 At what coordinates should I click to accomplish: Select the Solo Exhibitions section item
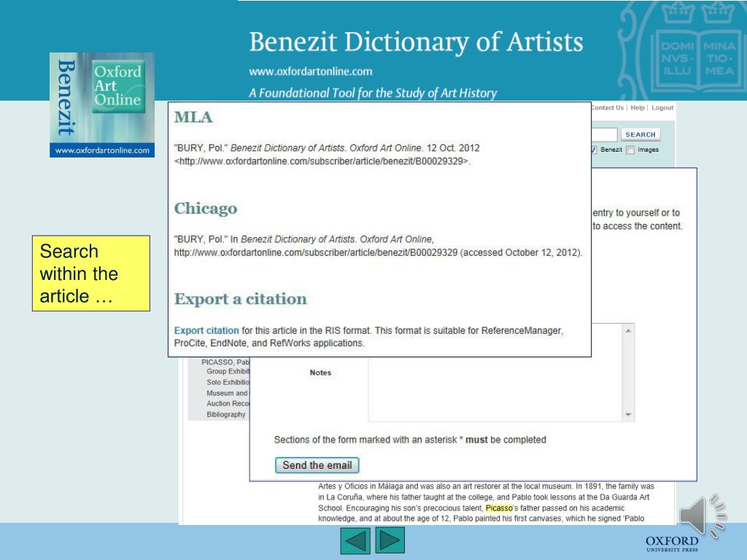[228, 382]
